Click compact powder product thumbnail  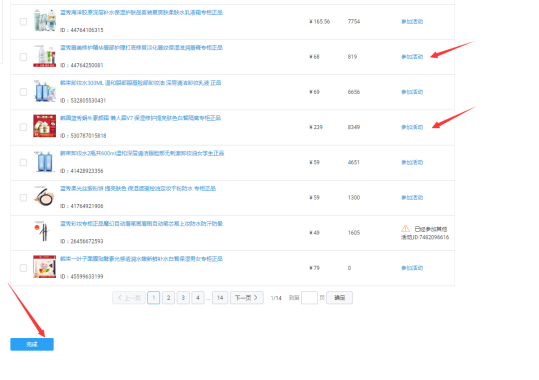(x=44, y=197)
